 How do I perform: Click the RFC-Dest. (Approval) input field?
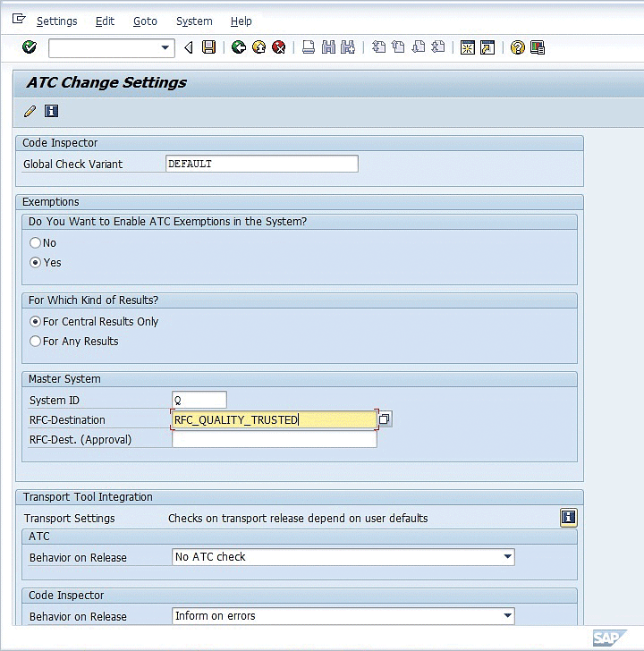pyautogui.click(x=274, y=439)
